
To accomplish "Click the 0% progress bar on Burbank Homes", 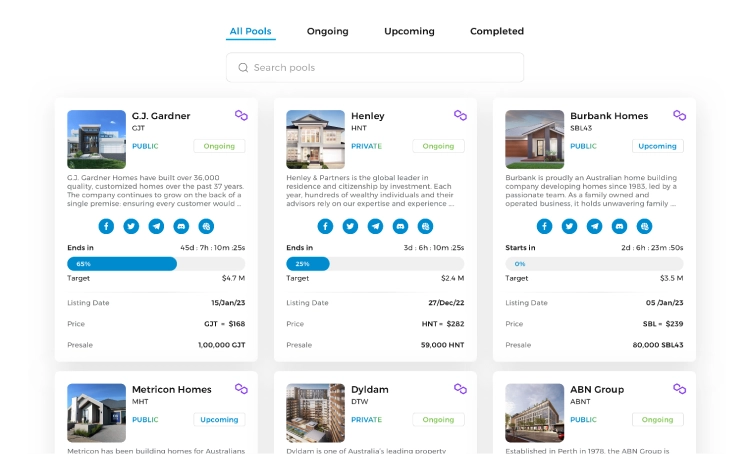I will pos(594,264).
